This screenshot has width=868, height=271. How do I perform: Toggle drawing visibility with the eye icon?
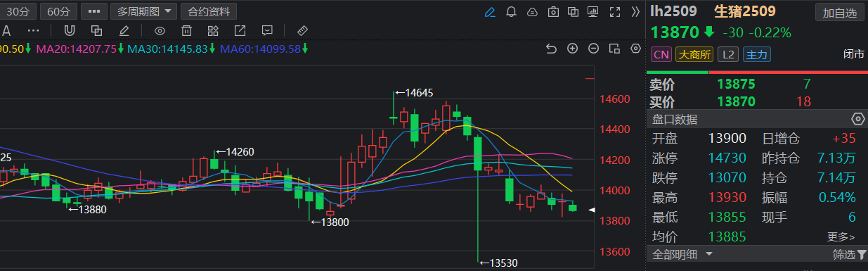(x=160, y=30)
